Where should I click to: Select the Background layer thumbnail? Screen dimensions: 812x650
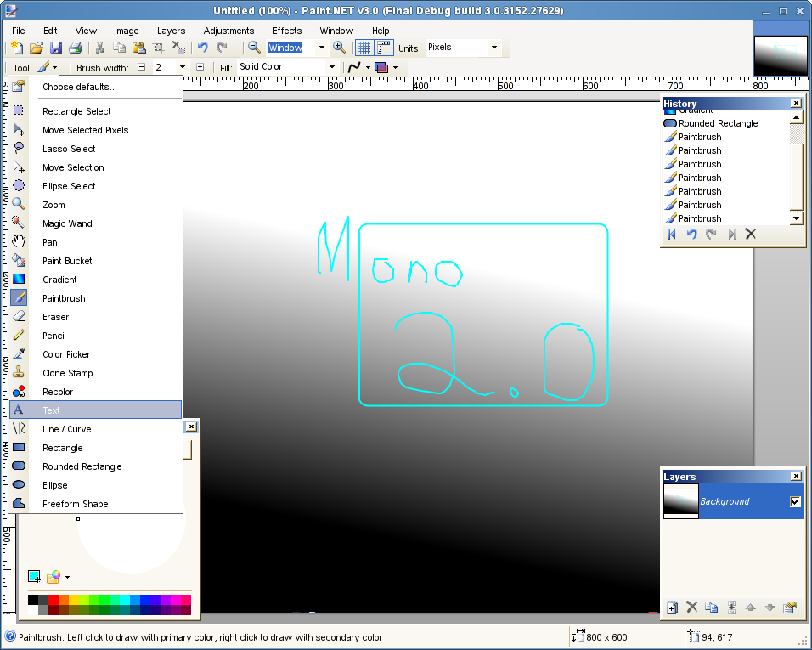681,501
